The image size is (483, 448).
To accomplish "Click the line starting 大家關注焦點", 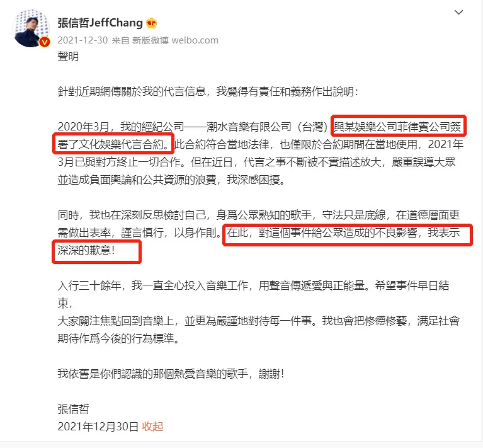I will (259, 321).
